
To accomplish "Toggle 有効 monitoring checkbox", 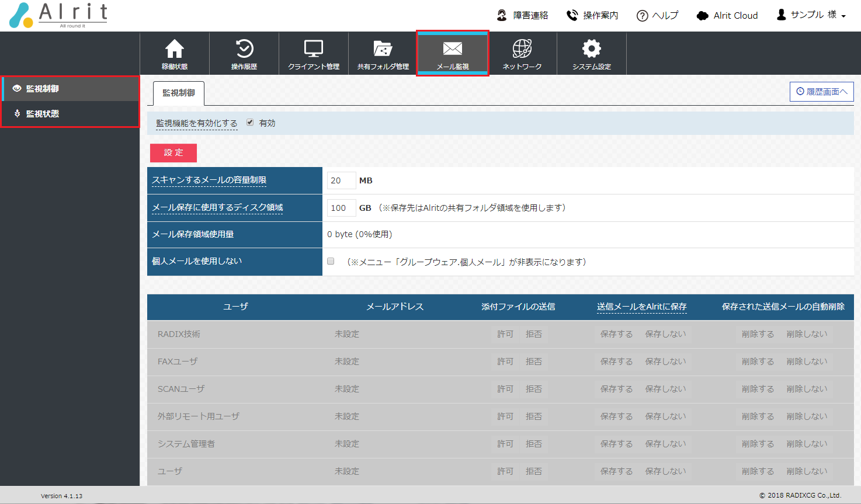I will [250, 123].
